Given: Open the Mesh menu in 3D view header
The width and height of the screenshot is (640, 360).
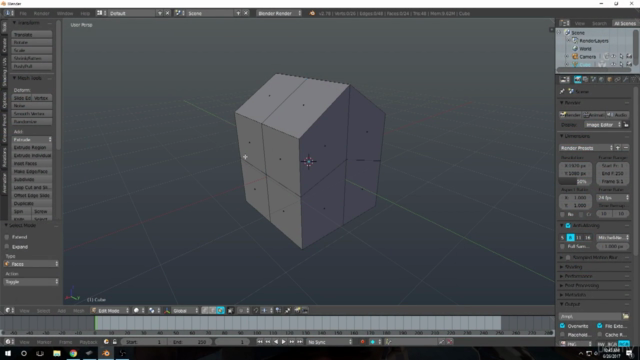Looking at the screenshot, I should pyautogui.click(x=78, y=311).
